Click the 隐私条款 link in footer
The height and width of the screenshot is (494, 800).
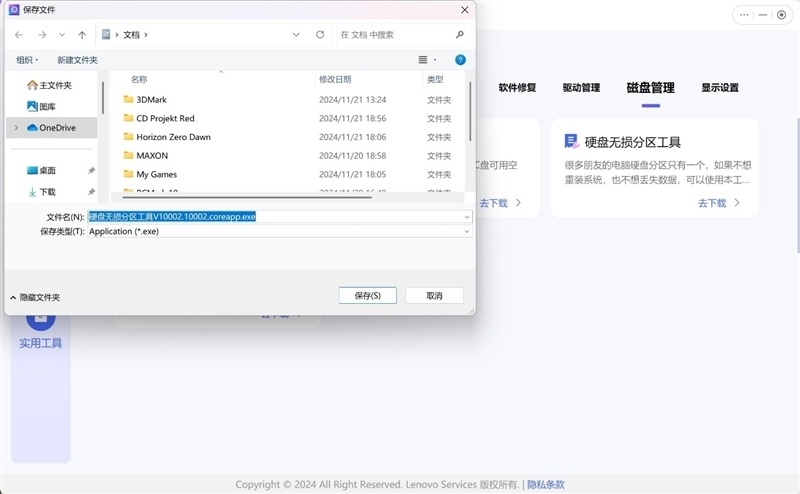[546, 484]
